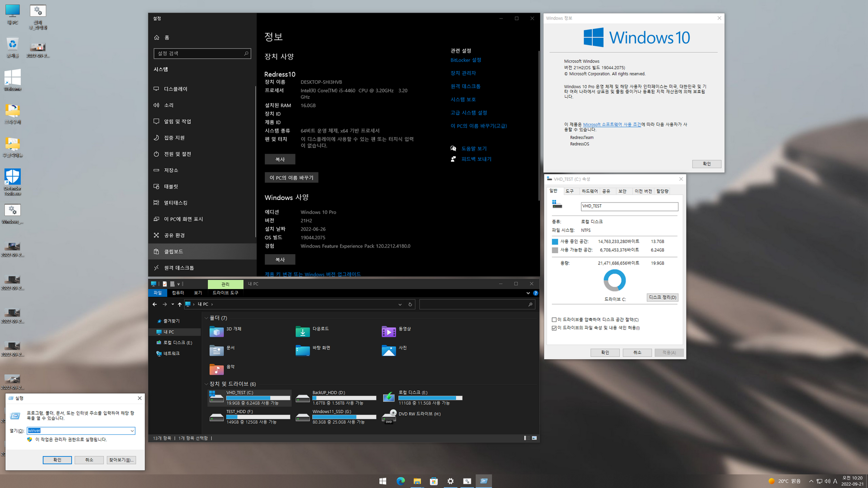Switch Explorer to large icons view
Viewport: 868px width, 488px height.
coord(534,438)
